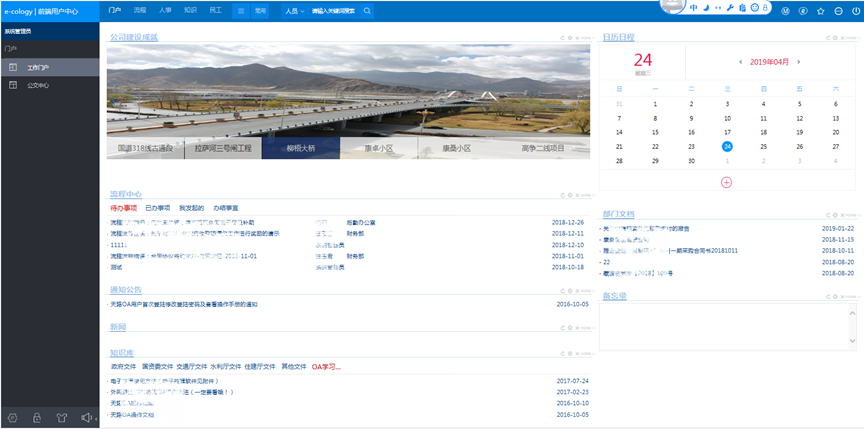The height and width of the screenshot is (429, 864).
Task: Click in the keyword search field
Action: [333, 11]
